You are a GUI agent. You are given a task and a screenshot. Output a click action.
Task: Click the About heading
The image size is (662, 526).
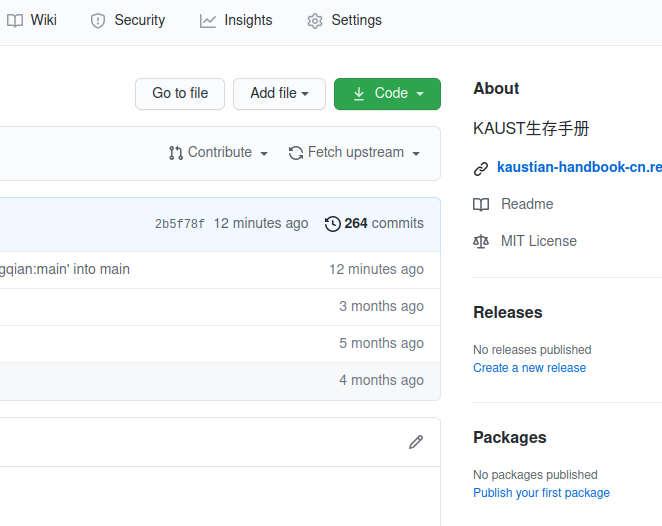[496, 89]
